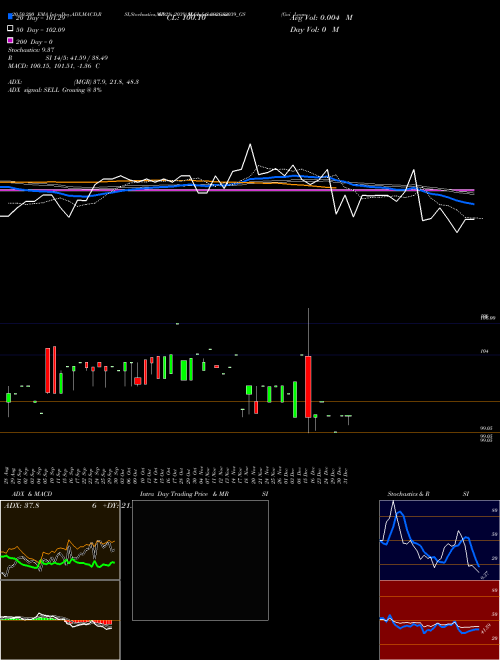
Task: Open the ADX line chart panel
Action: tap(60, 540)
